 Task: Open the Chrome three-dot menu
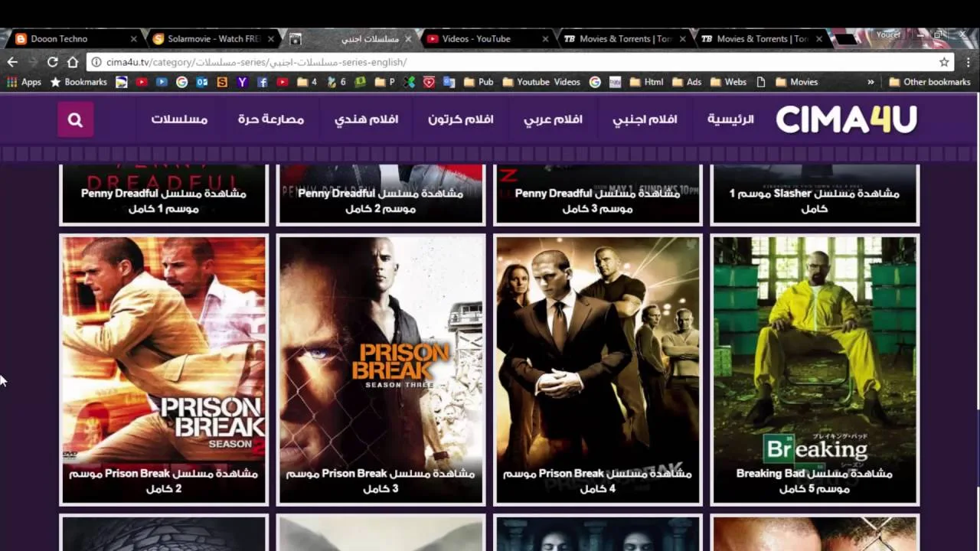(x=968, y=62)
